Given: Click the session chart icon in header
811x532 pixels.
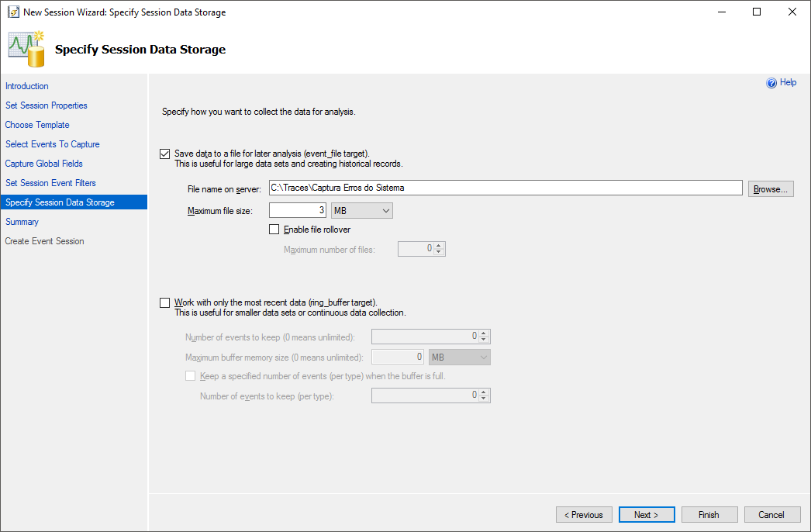Looking at the screenshot, I should pyautogui.click(x=27, y=48).
